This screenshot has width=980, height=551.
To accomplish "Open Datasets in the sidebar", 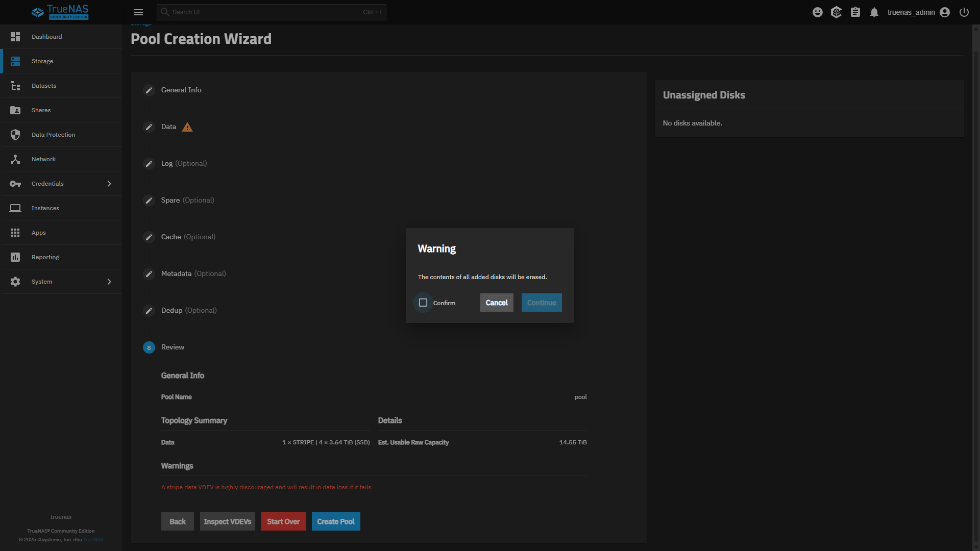I will tap(44, 86).
